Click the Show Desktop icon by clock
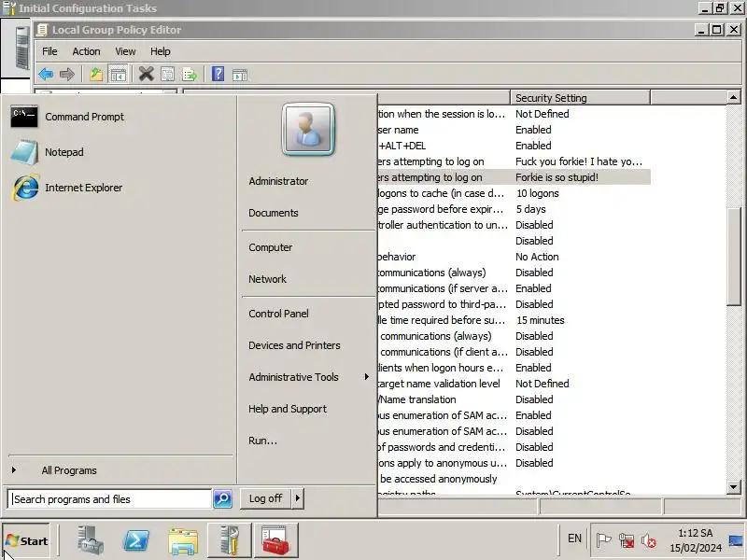 point(736,540)
